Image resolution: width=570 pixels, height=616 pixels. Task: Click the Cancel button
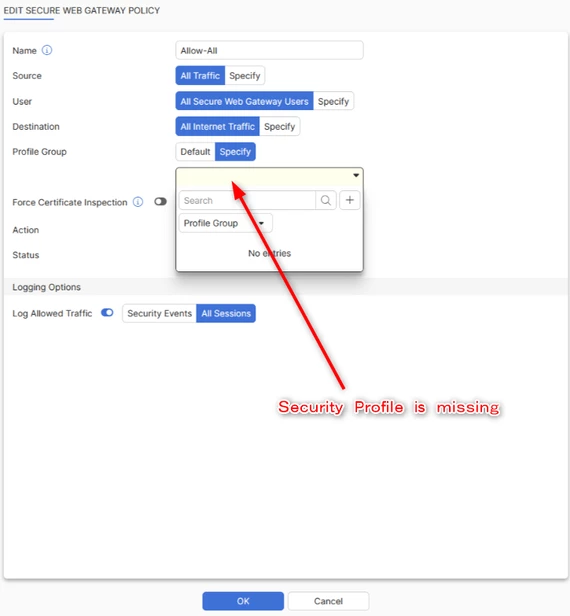[x=328, y=601]
